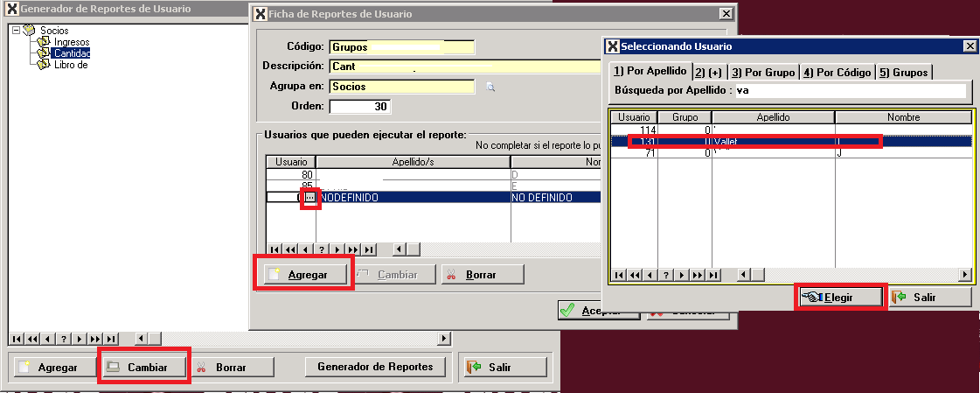This screenshot has height=393, width=980.
Task: Select the Cantidad item under Socios
Action: click(71, 53)
